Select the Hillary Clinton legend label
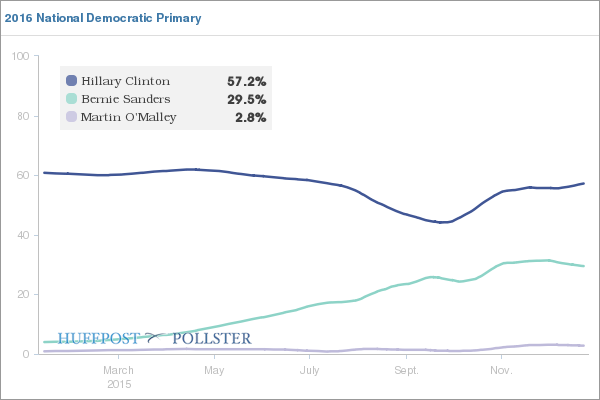 pos(126,81)
